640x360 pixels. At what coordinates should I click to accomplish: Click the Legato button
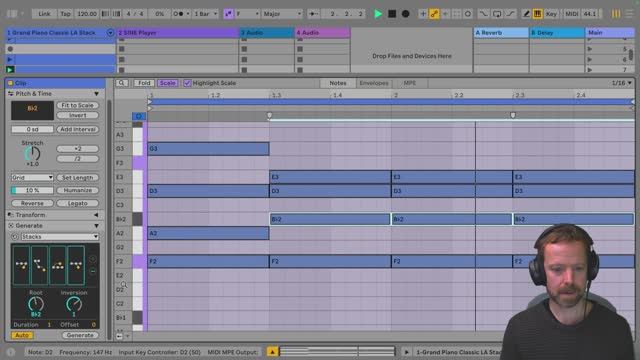click(x=78, y=203)
